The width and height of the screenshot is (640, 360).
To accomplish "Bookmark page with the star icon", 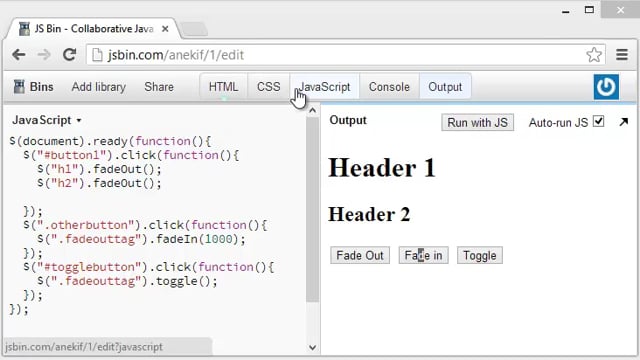I will click(594, 55).
